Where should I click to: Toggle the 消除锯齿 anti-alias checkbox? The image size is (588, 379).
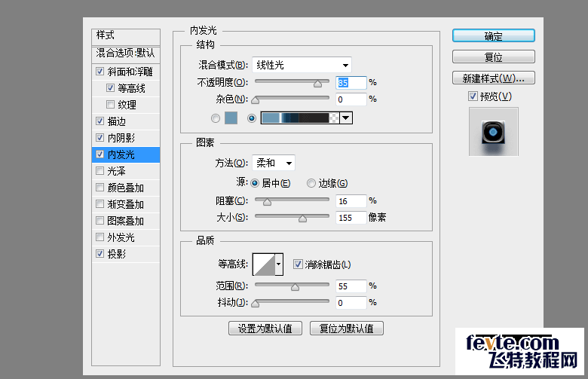tap(298, 264)
